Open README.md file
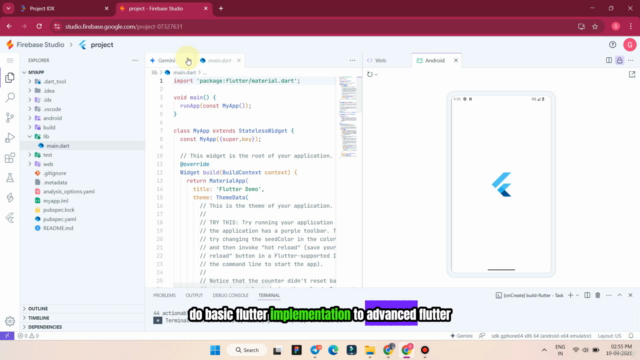Image resolution: width=640 pixels, height=360 pixels. (x=58, y=228)
